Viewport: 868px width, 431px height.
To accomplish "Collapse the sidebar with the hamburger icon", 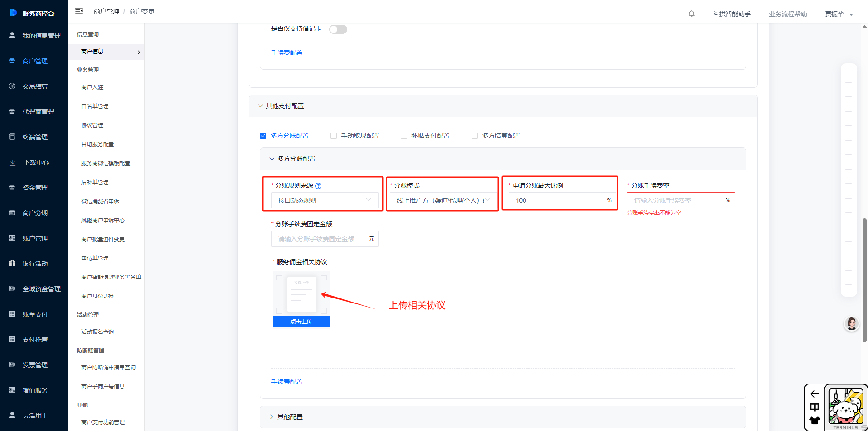I will click(x=79, y=11).
